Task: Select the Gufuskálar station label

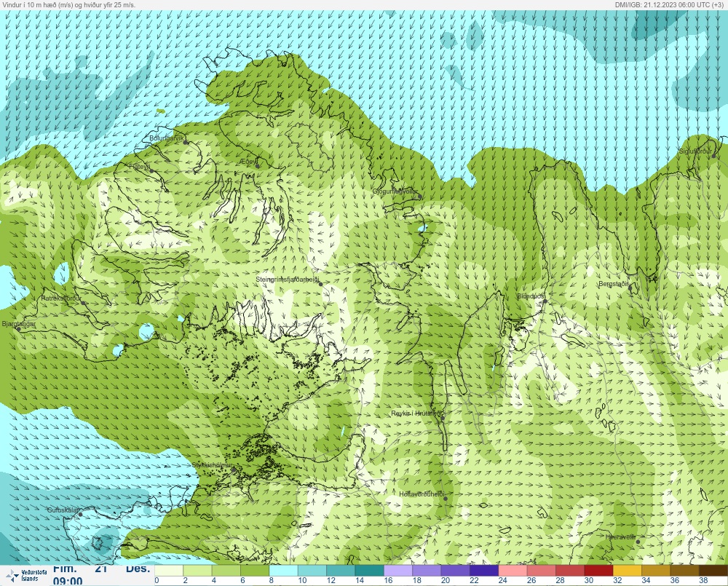Action: (x=63, y=510)
